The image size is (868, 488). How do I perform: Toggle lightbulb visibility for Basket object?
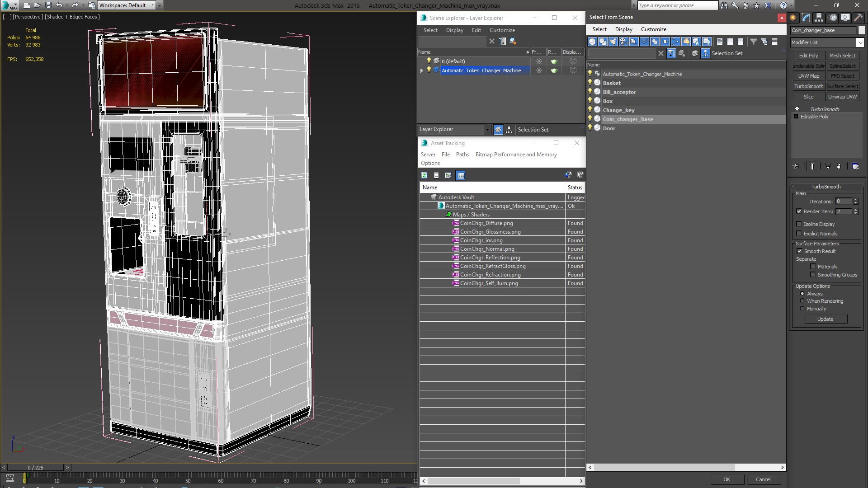pyautogui.click(x=590, y=83)
